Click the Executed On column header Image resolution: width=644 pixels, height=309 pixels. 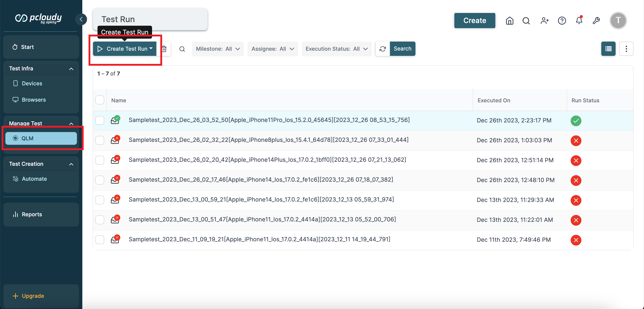point(494,100)
